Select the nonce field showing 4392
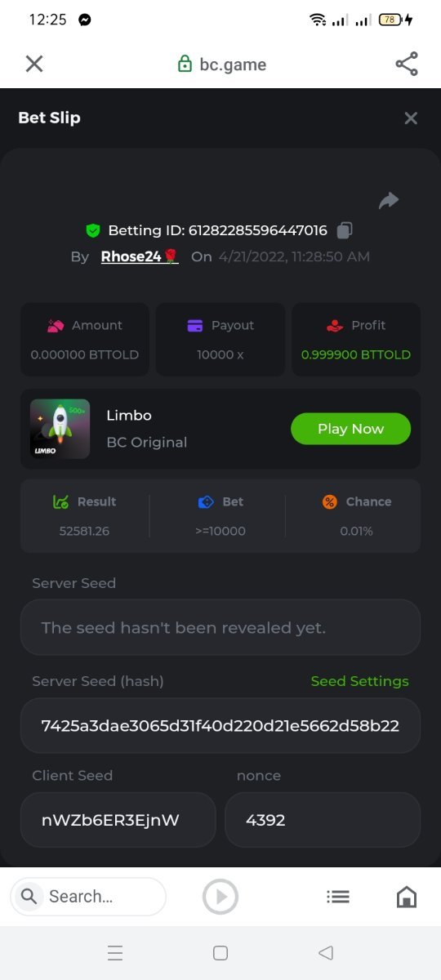 click(x=323, y=820)
